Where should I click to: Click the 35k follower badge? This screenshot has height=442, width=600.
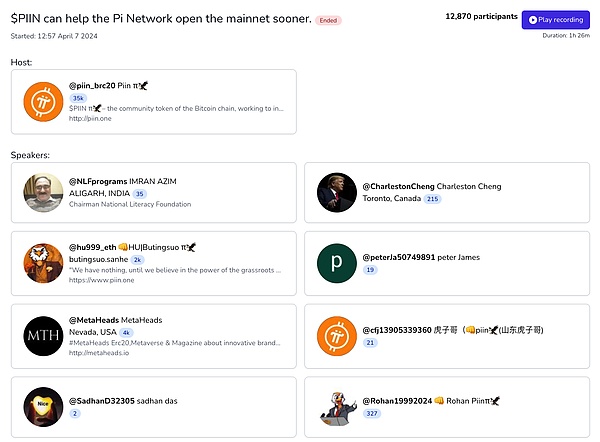click(79, 98)
